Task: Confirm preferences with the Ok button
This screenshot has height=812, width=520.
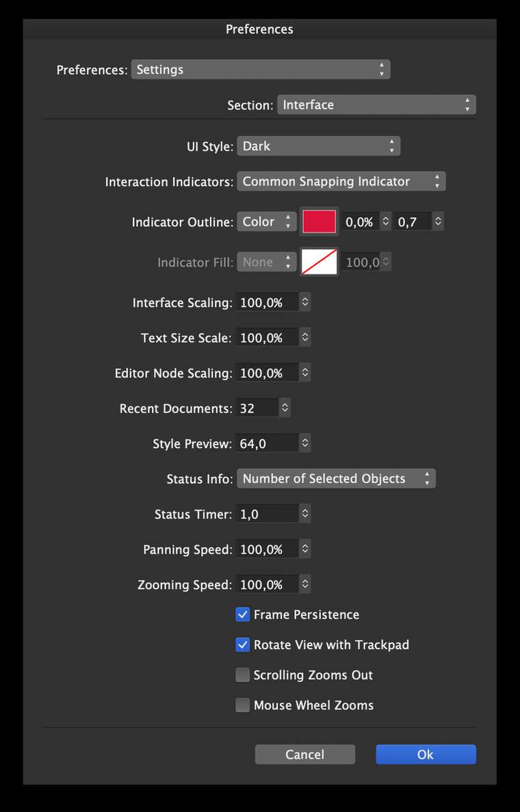Action: click(426, 755)
